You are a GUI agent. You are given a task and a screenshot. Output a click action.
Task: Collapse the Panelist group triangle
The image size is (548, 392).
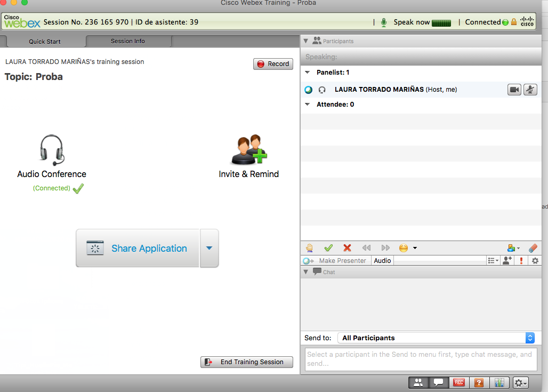click(x=307, y=73)
